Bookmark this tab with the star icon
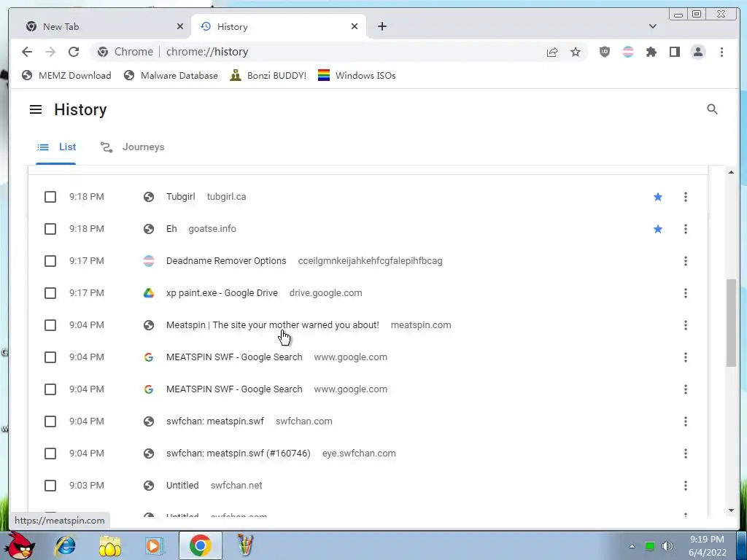The image size is (747, 560). pos(576,52)
